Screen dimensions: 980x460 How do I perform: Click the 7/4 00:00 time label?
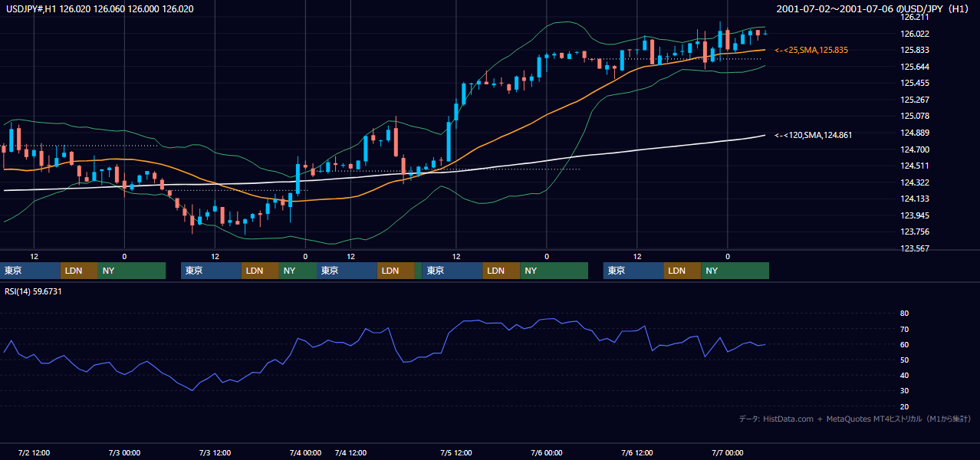[305, 453]
